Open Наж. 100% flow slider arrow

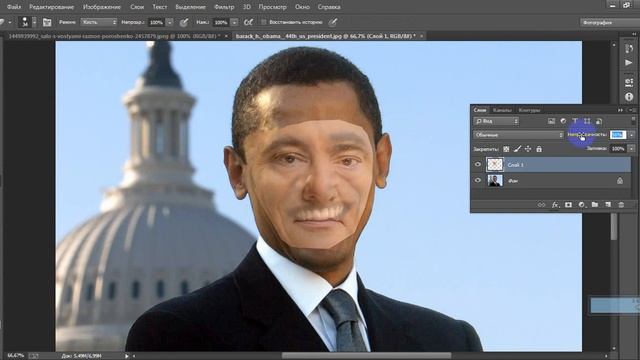pyautogui.click(x=234, y=22)
